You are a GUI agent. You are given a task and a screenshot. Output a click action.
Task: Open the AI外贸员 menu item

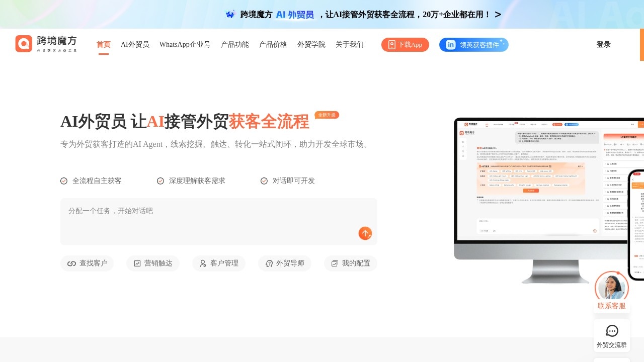[135, 44]
